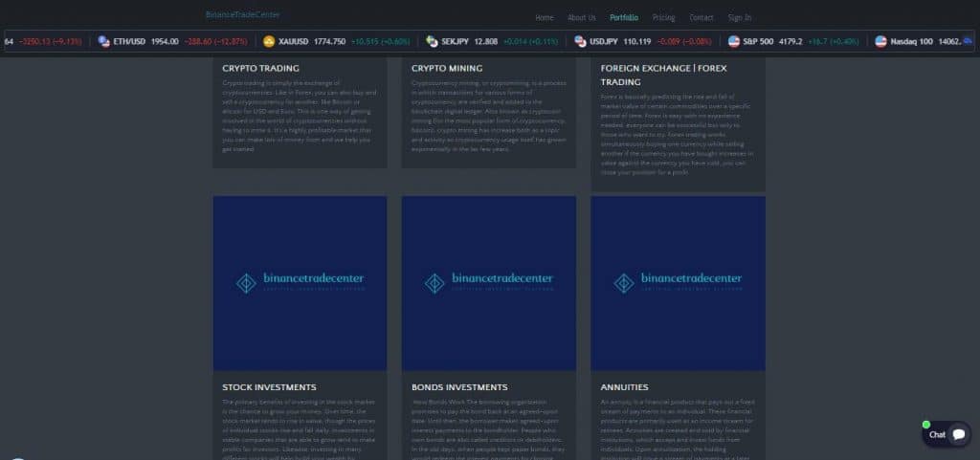This screenshot has width=980, height=460.
Task: Click the S&P 500 price 4179.2
Action: [x=790, y=41]
